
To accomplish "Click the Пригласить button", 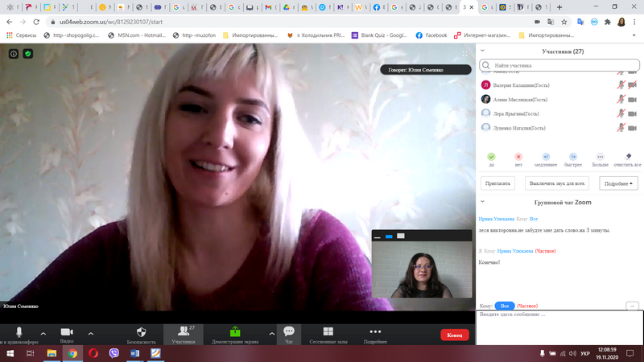I will [x=497, y=183].
